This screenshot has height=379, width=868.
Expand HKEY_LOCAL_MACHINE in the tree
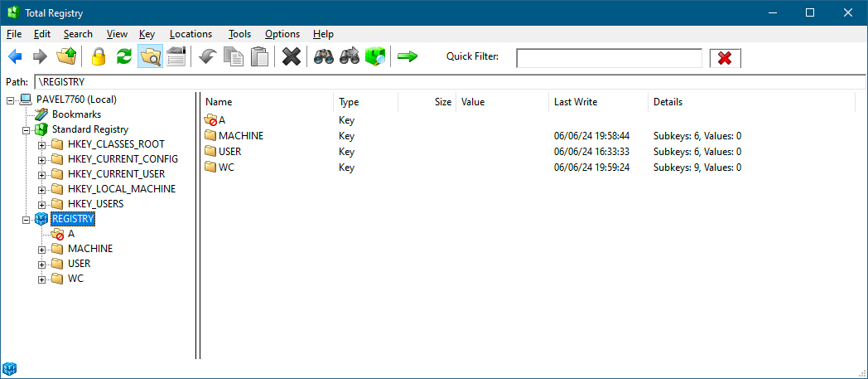41,190
